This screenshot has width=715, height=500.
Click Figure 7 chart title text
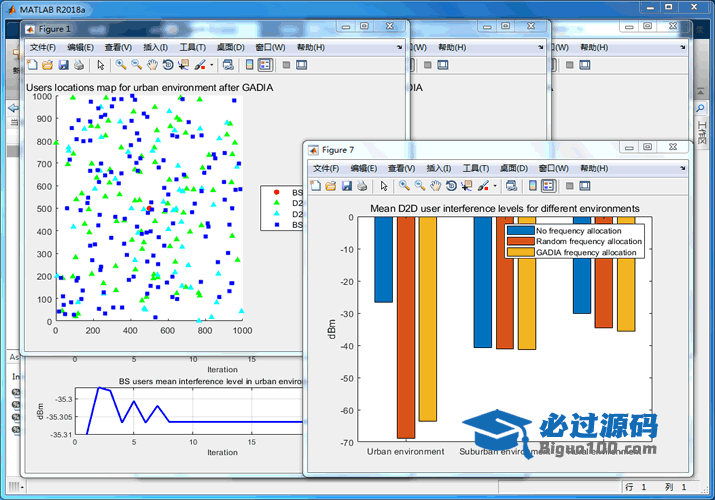(504, 208)
